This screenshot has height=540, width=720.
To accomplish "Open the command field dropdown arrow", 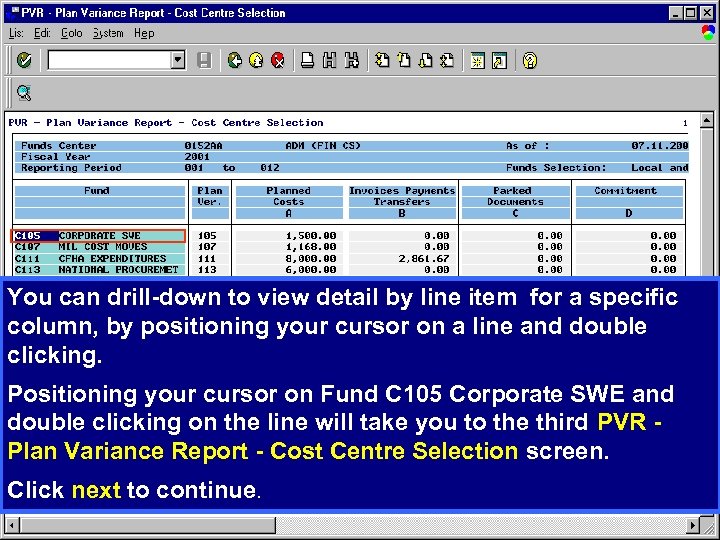I will pyautogui.click(x=178, y=60).
